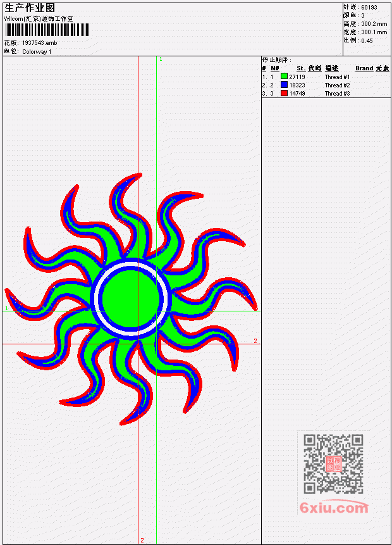Select the barcode under the studio name
Viewport: 392px width, 545px height.
coord(47,30)
